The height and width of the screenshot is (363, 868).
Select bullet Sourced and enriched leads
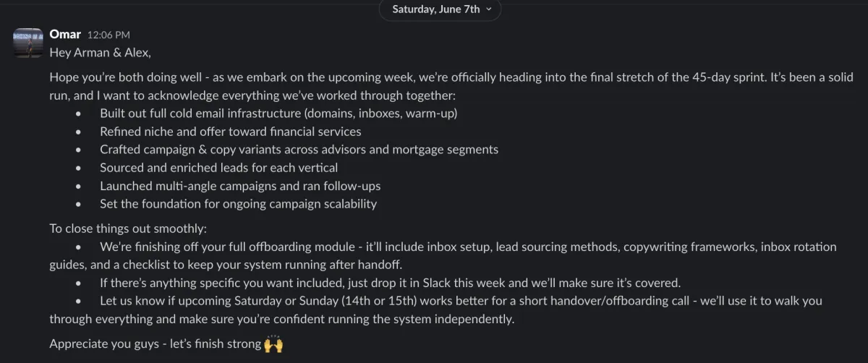[x=218, y=168]
